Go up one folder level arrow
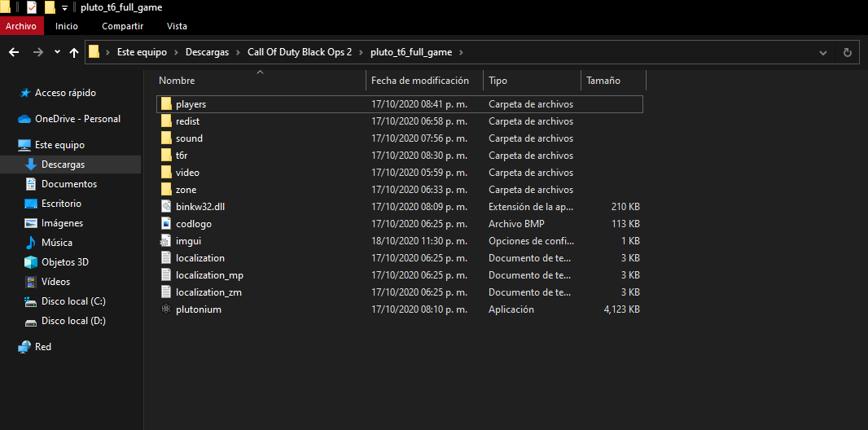Image resolution: width=868 pixels, height=430 pixels. pos(73,53)
